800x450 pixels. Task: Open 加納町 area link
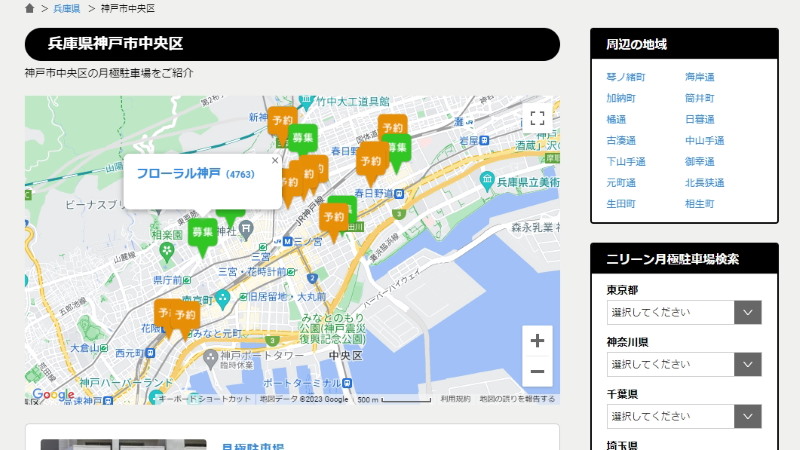pos(621,98)
